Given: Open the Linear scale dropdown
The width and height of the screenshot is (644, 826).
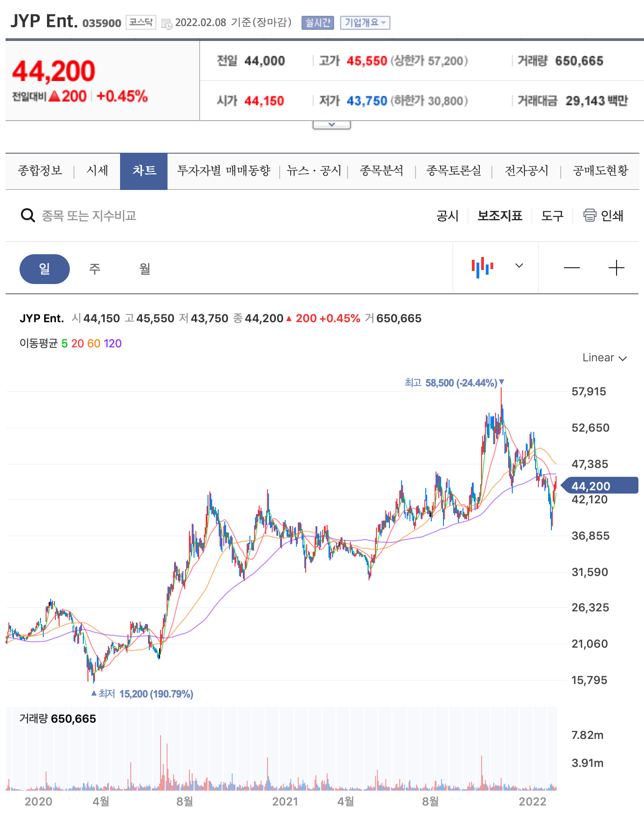Looking at the screenshot, I should pos(604,358).
